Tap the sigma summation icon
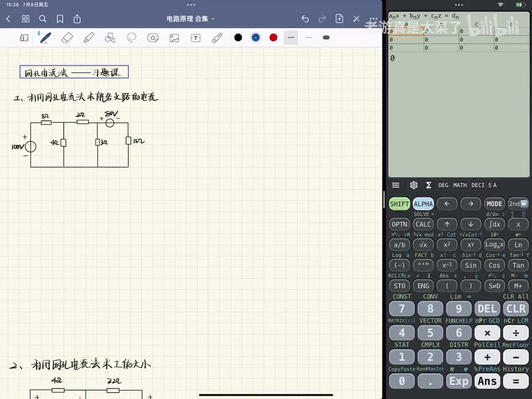Viewport: 532px width, 399px height. (428, 185)
